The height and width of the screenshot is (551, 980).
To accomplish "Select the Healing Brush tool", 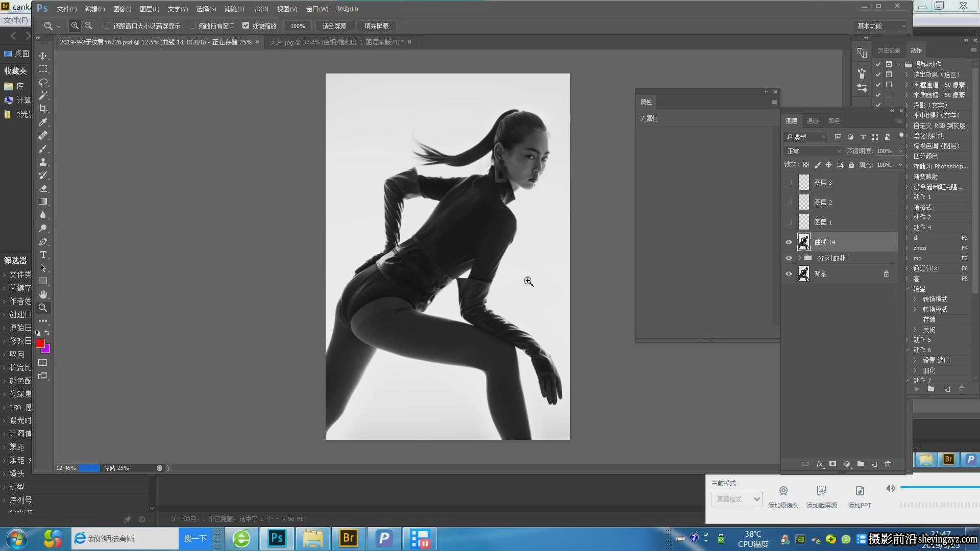I will [43, 135].
